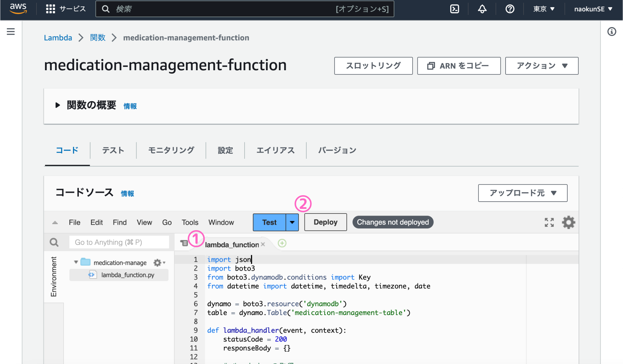This screenshot has height=364, width=623.
Task: Click the サービス label in top bar
Action: [73, 9]
